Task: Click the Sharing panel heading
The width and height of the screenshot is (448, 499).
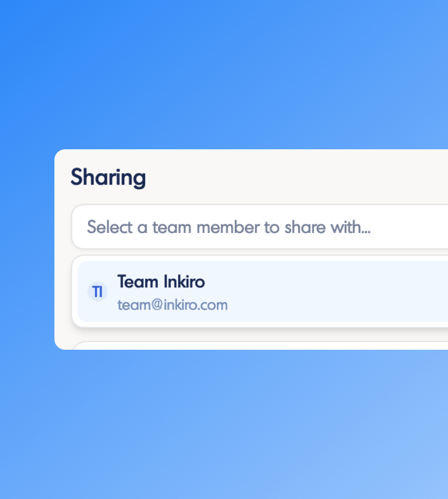Action: (108, 178)
